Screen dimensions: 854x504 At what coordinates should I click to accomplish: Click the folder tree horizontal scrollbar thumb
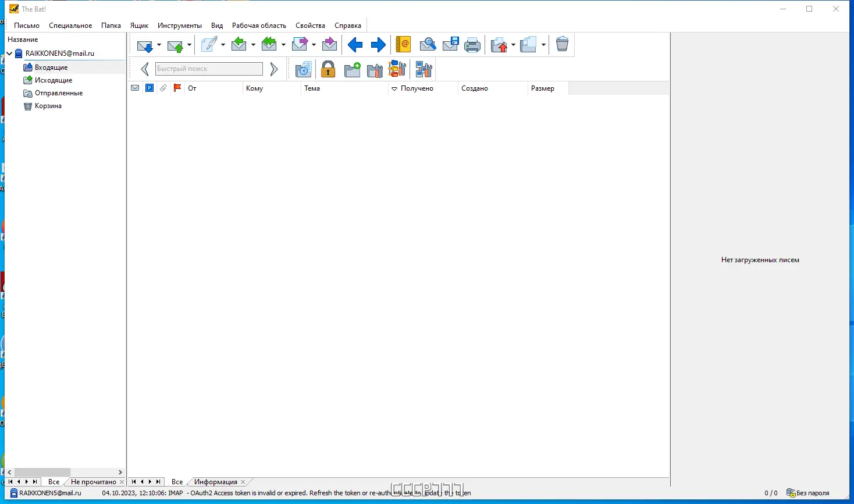[42, 473]
